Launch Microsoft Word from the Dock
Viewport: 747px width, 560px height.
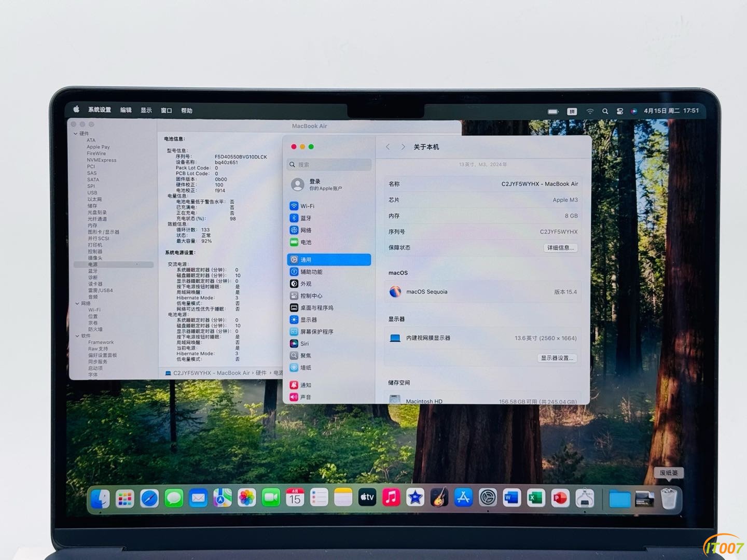[511, 498]
